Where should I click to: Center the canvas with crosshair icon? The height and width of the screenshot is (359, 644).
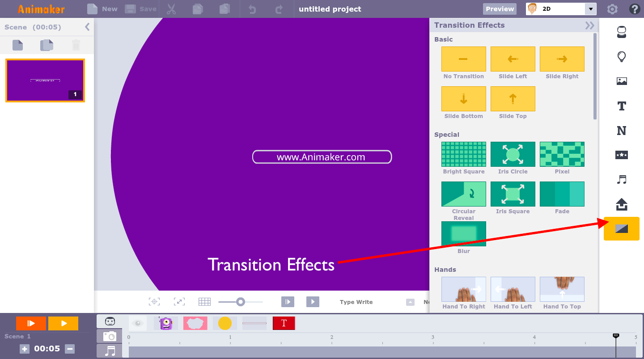click(x=154, y=302)
